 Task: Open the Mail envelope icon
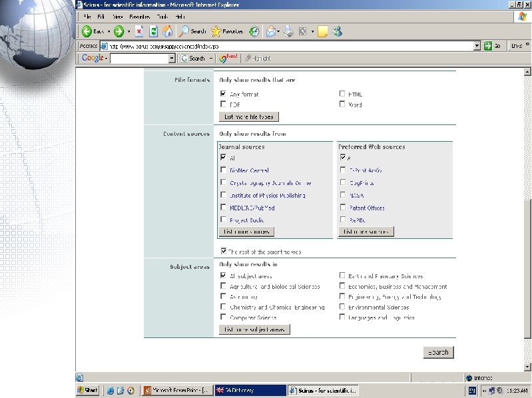271,31
